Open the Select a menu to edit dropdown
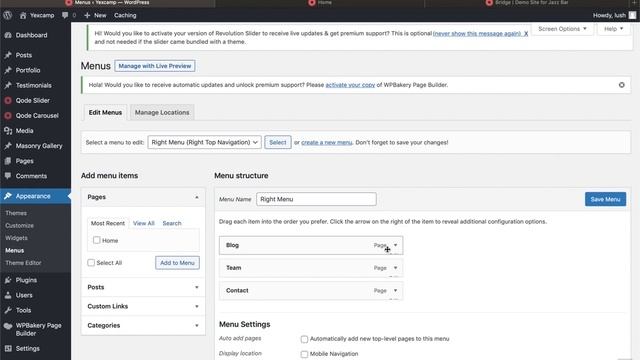The height and width of the screenshot is (360, 640). [x=204, y=142]
